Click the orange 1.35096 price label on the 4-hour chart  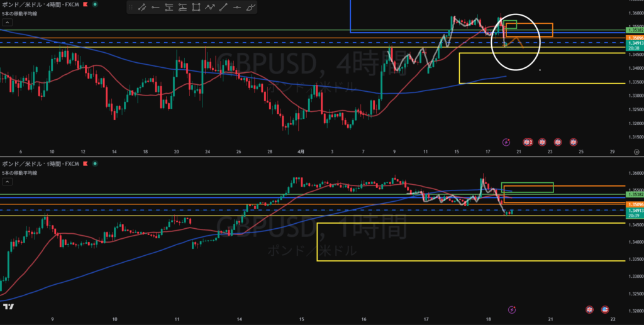(x=634, y=38)
